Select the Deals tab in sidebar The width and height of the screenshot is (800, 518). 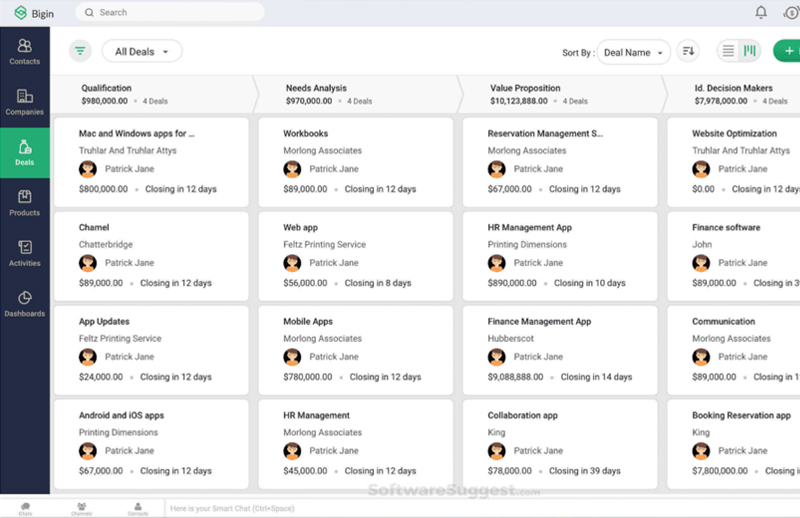coord(25,152)
